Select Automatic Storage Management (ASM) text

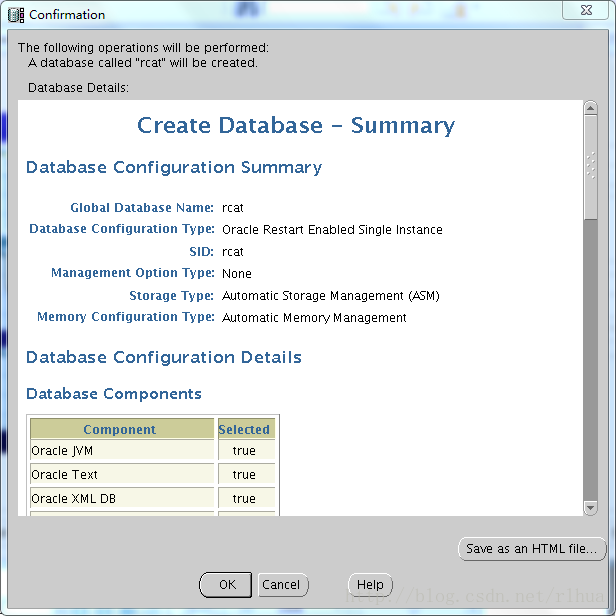pyautogui.click(x=331, y=295)
